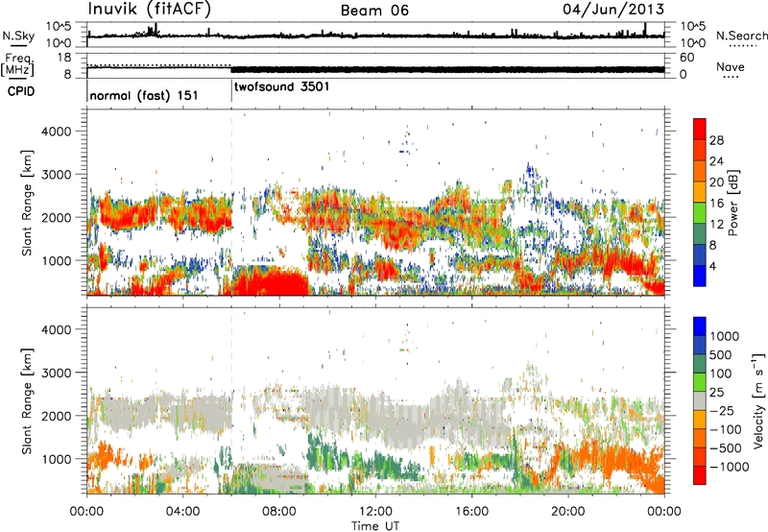Click the '500' tick on Velocity colorbar
768x532 pixels.
722,355
